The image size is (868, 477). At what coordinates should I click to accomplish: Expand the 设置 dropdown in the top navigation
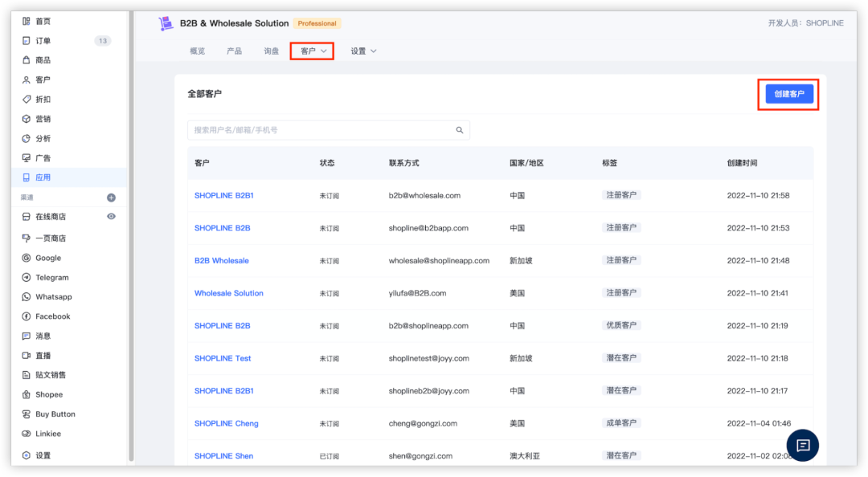click(x=363, y=51)
